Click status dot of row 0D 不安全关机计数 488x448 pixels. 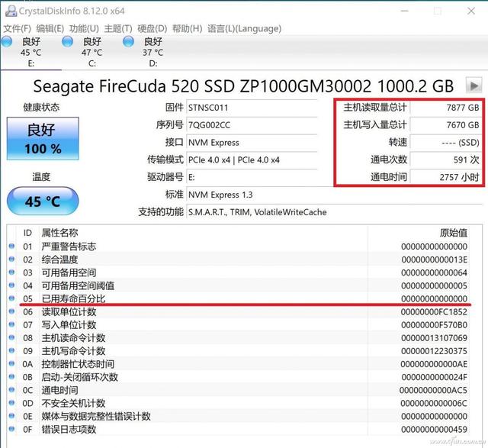[x=12, y=403]
